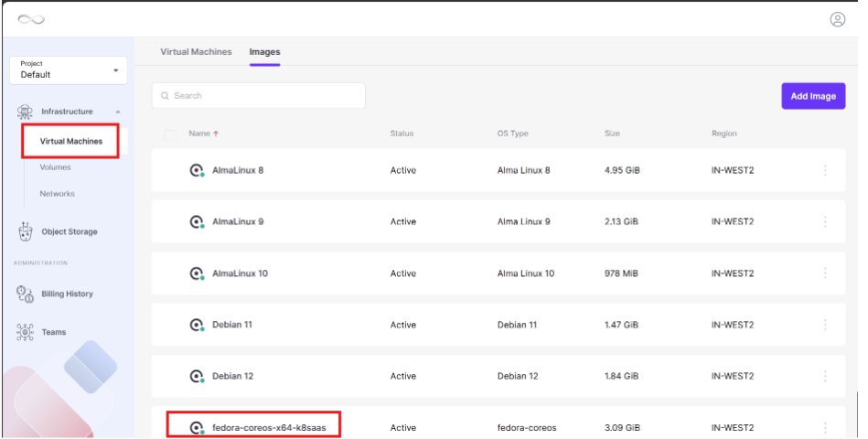Image resolution: width=868 pixels, height=439 pixels.
Task: Click the search magnifier icon
Action: tap(165, 96)
